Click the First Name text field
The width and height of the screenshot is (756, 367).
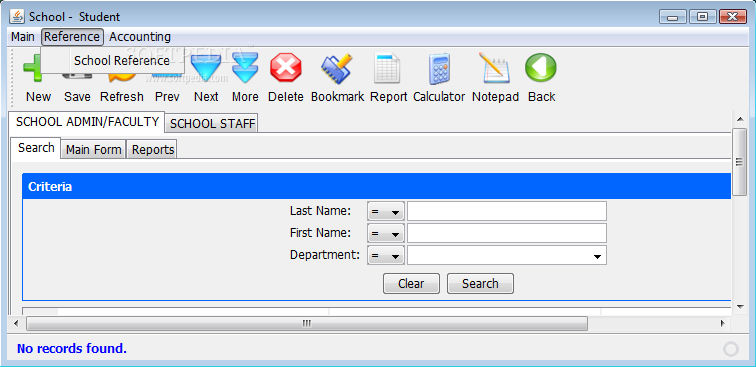[507, 233]
